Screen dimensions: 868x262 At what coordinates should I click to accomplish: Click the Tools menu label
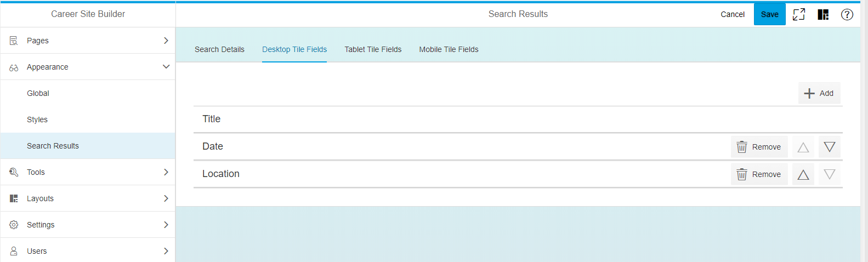coord(36,172)
